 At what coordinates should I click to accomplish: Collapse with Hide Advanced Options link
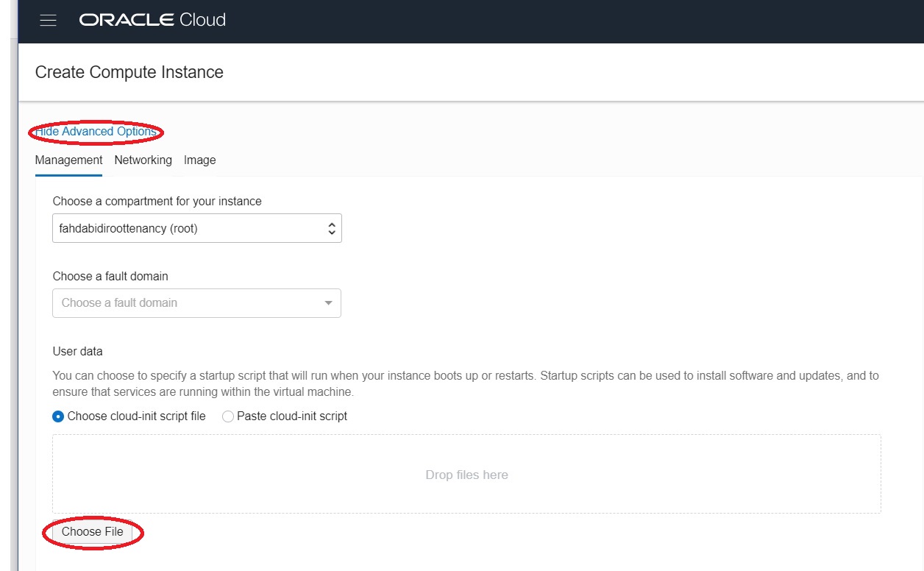[x=96, y=132]
